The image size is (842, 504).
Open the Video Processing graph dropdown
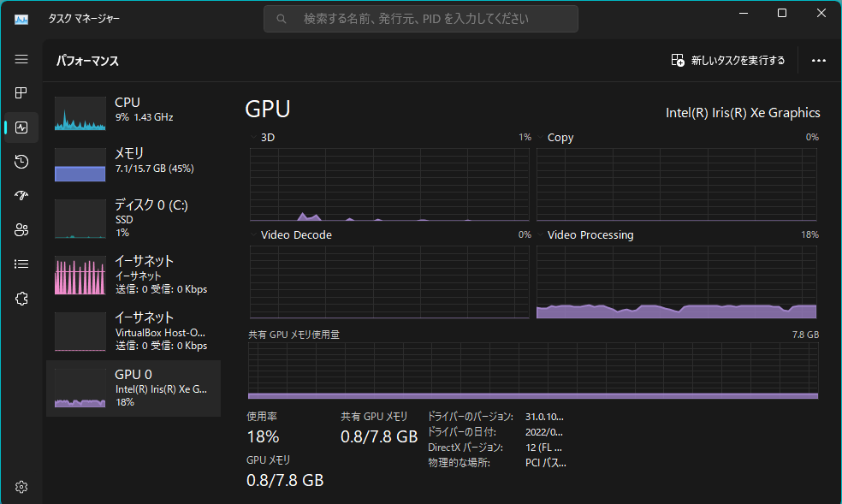pyautogui.click(x=540, y=234)
